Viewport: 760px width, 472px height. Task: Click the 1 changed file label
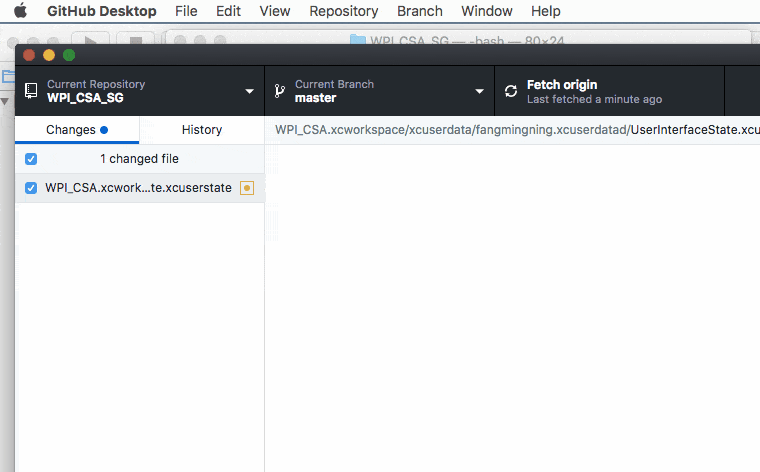(x=139, y=159)
